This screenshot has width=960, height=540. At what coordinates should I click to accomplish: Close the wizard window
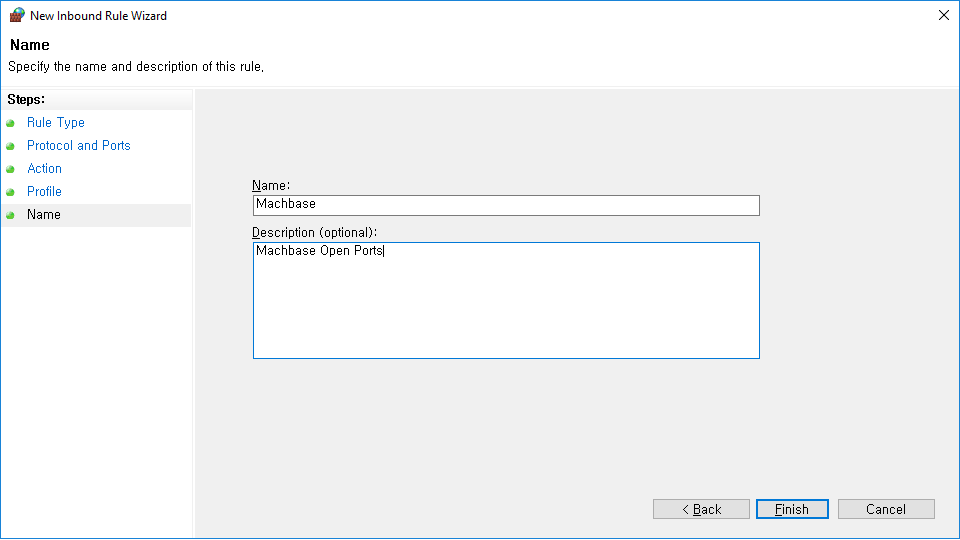[x=943, y=15]
